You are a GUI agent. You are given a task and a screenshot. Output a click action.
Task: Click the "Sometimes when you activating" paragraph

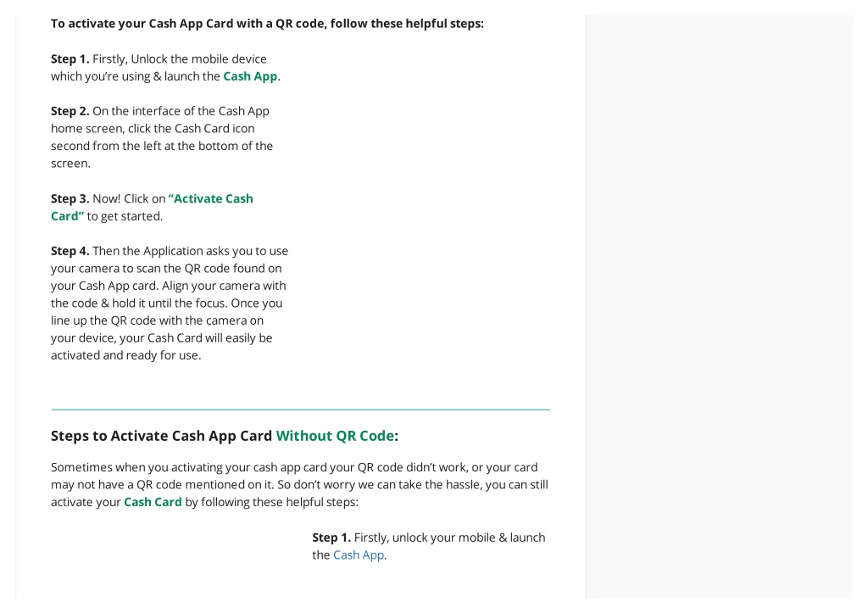tap(299, 484)
